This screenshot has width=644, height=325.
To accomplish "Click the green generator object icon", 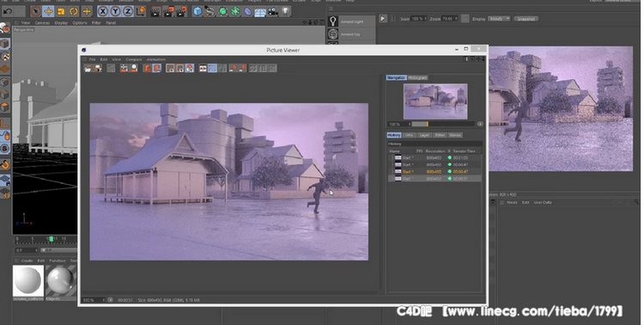I will click(x=222, y=11).
